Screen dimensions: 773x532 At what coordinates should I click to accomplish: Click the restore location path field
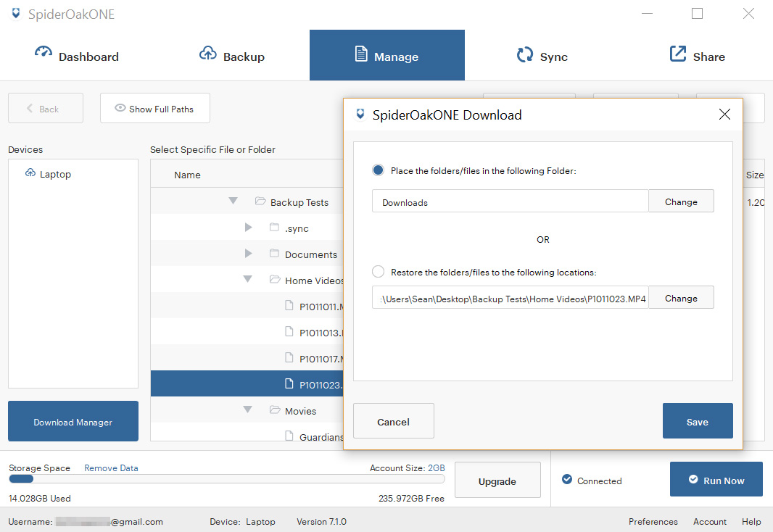pos(510,297)
